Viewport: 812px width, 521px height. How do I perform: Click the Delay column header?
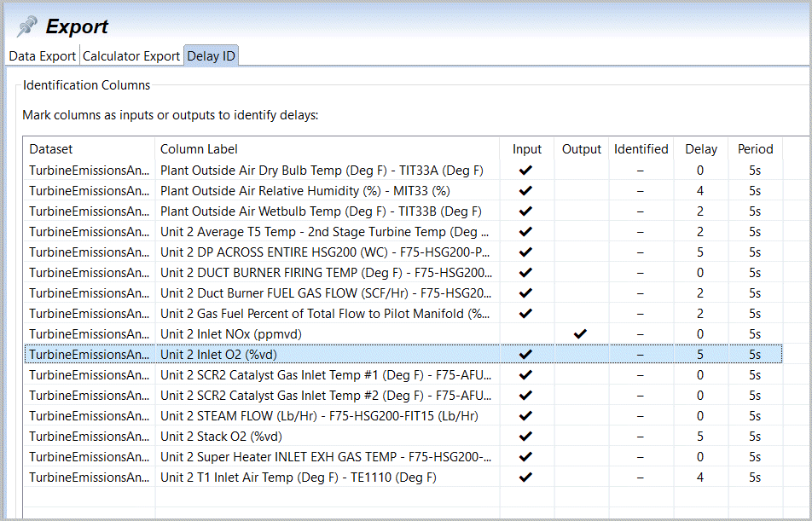700,149
